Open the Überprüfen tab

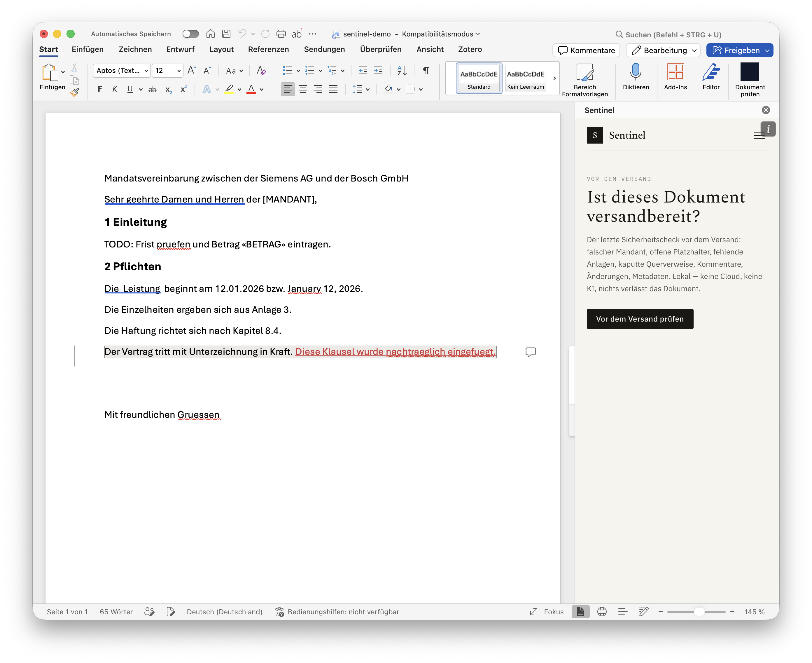point(381,49)
